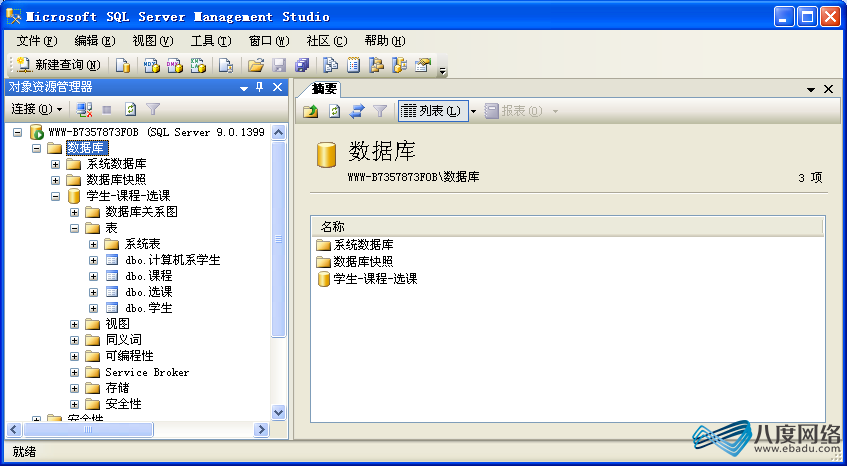The image size is (847, 466).
Task: Open the main toolbar options arrow
Action: (x=443, y=70)
